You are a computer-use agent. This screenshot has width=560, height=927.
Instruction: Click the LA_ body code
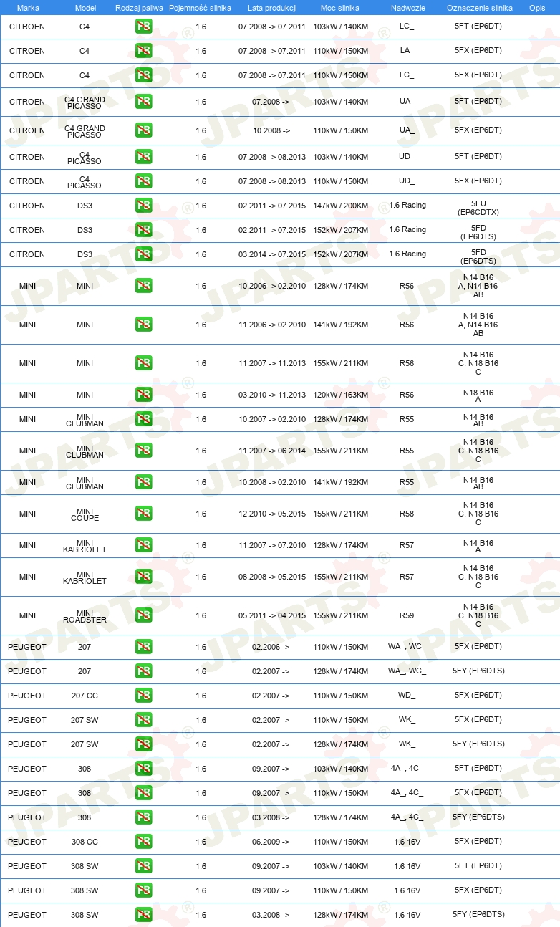tap(407, 52)
